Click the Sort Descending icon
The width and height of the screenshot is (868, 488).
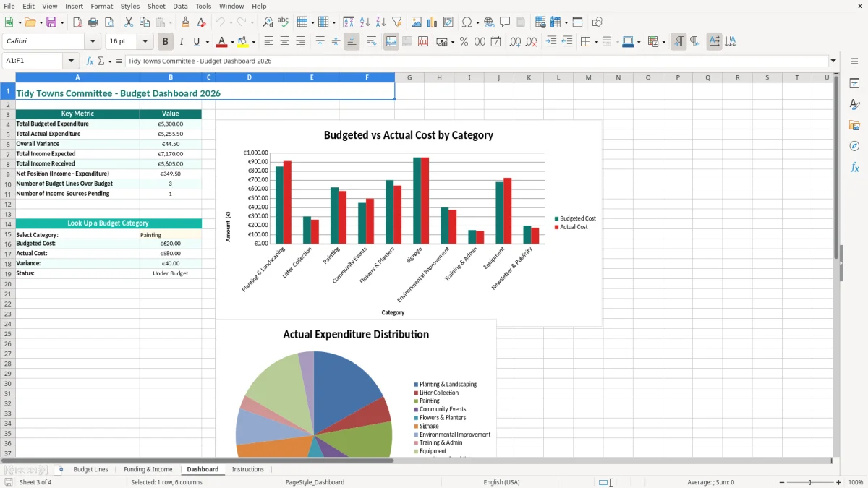coord(381,22)
